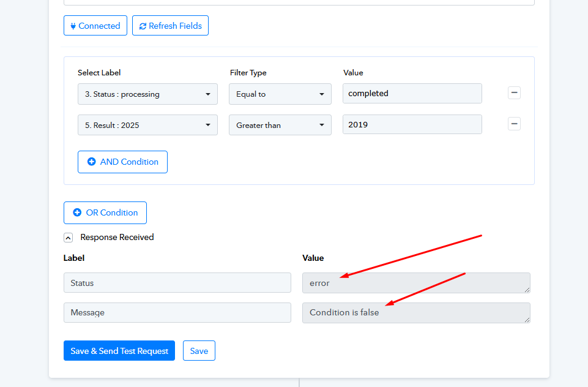Click Refresh Fields button

(170, 26)
